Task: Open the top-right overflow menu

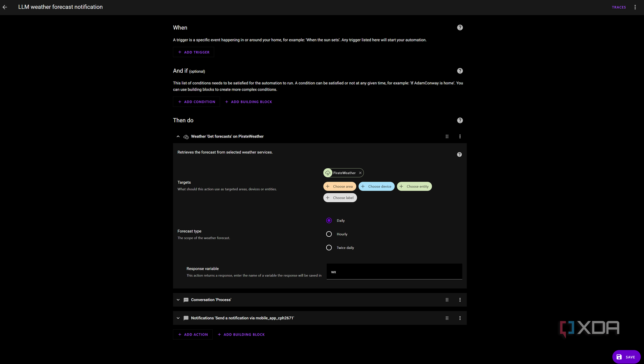Action: pyautogui.click(x=635, y=7)
